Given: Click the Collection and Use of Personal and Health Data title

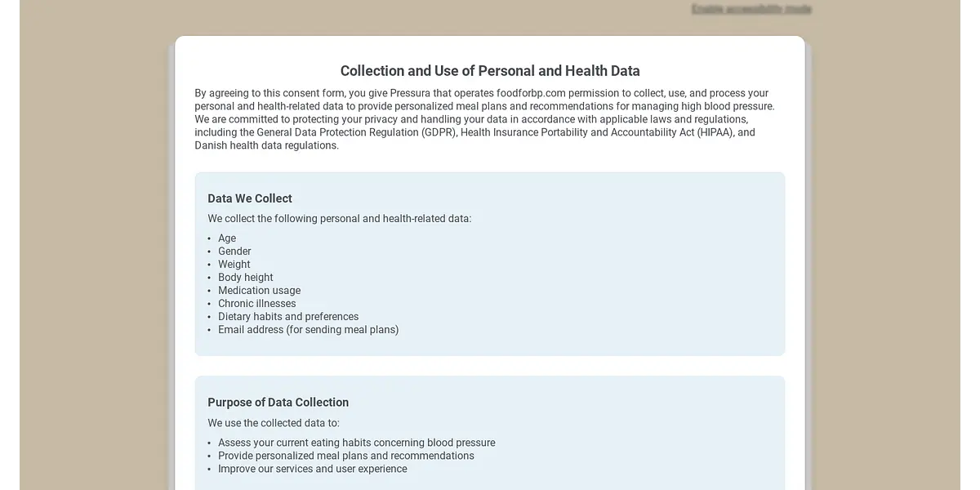Looking at the screenshot, I should pyautogui.click(x=490, y=71).
